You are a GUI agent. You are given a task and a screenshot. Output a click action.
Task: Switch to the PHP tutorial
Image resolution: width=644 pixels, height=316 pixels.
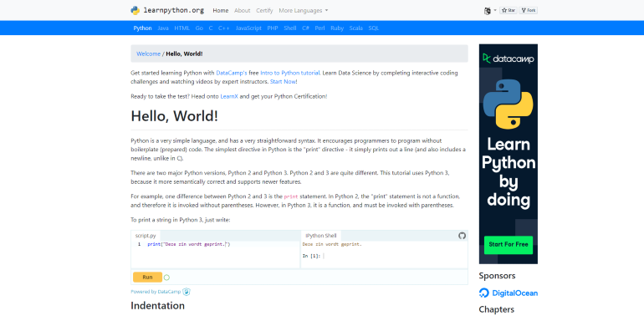click(273, 28)
